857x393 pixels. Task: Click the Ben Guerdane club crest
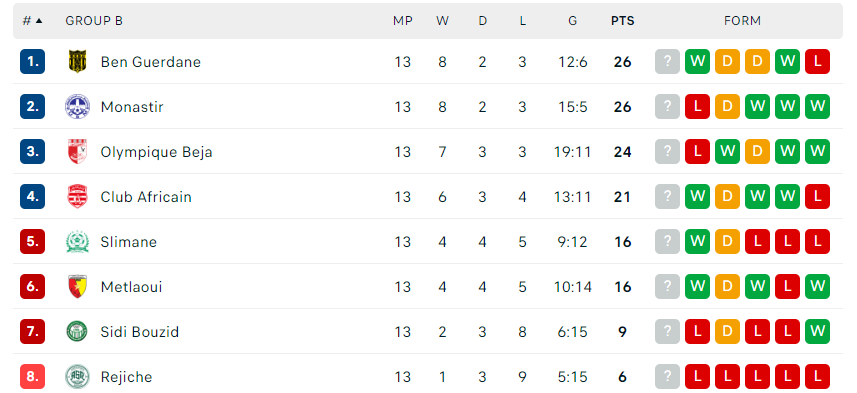(x=77, y=62)
